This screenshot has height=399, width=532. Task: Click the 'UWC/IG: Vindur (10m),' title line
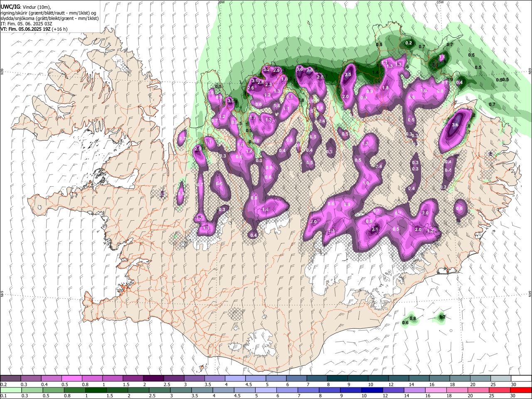[25, 7]
